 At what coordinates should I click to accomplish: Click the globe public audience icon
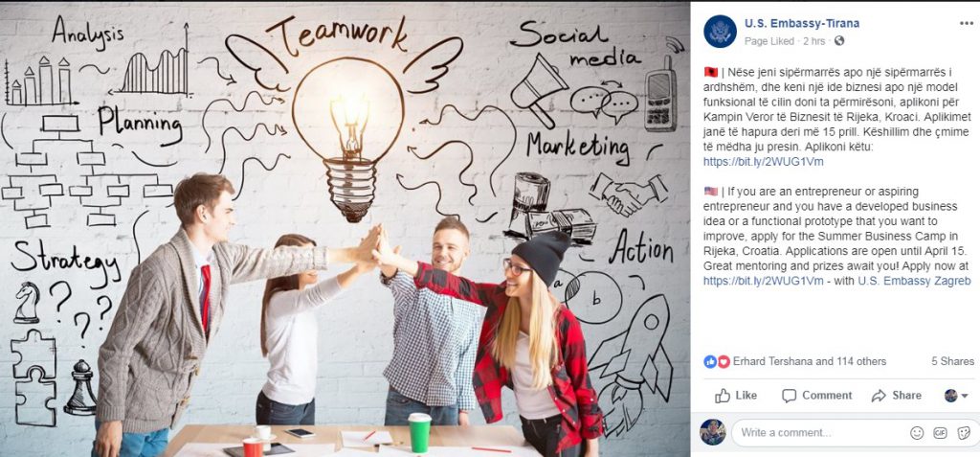838,40
